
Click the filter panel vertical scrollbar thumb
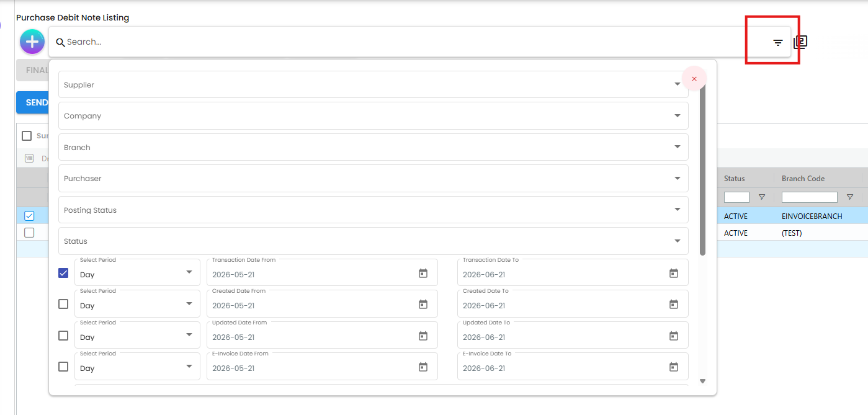click(702, 171)
